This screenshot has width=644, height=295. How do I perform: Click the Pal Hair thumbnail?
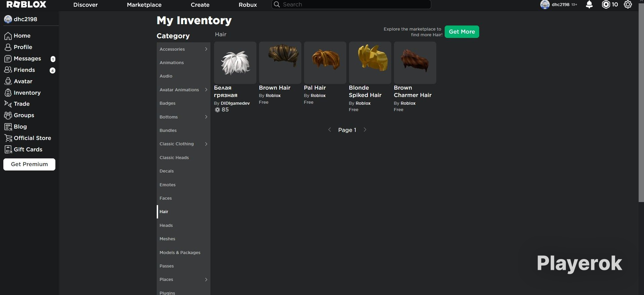pos(325,63)
